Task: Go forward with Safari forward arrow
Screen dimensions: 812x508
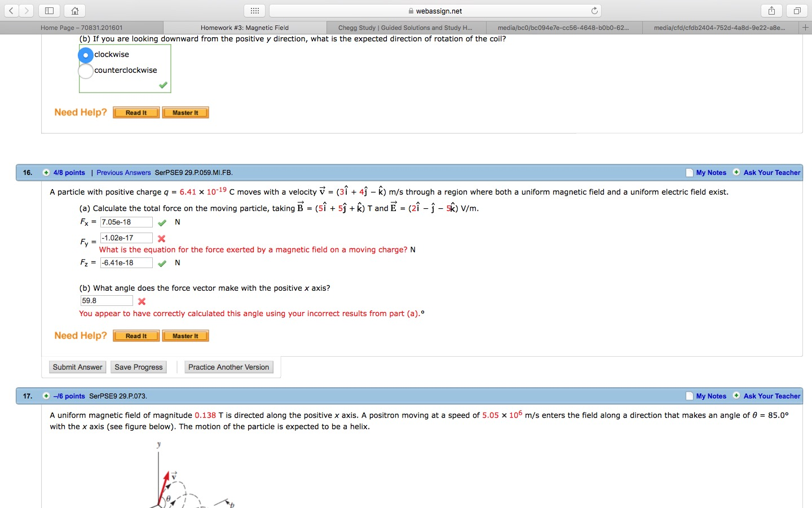Action: point(26,11)
